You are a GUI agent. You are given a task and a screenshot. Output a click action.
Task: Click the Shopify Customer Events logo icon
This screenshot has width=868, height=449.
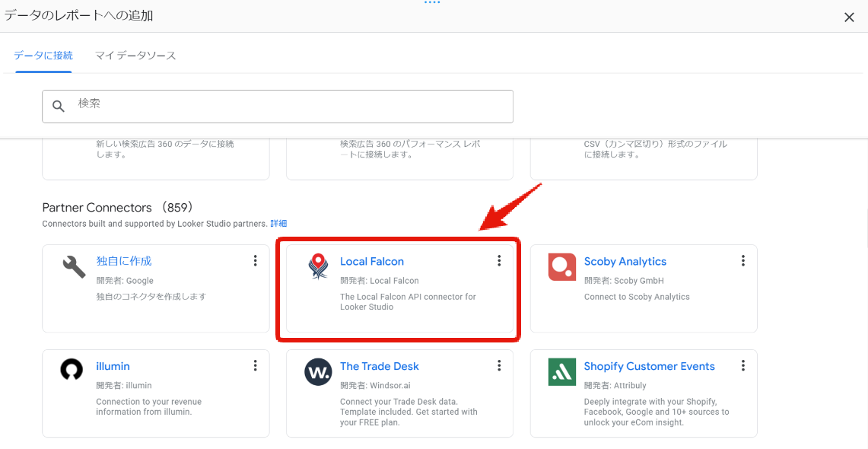562,372
